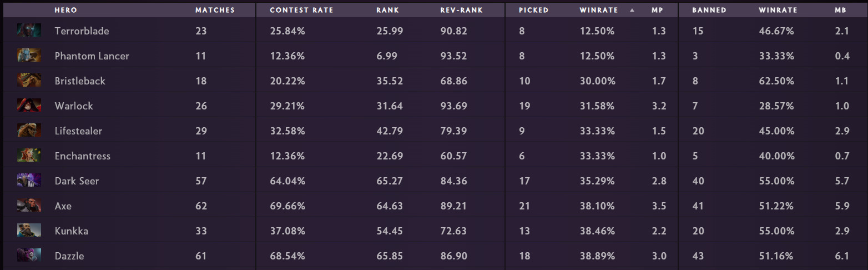The image size is (868, 270).
Task: Click the Dazzle hero portrait icon
Action: [29, 256]
